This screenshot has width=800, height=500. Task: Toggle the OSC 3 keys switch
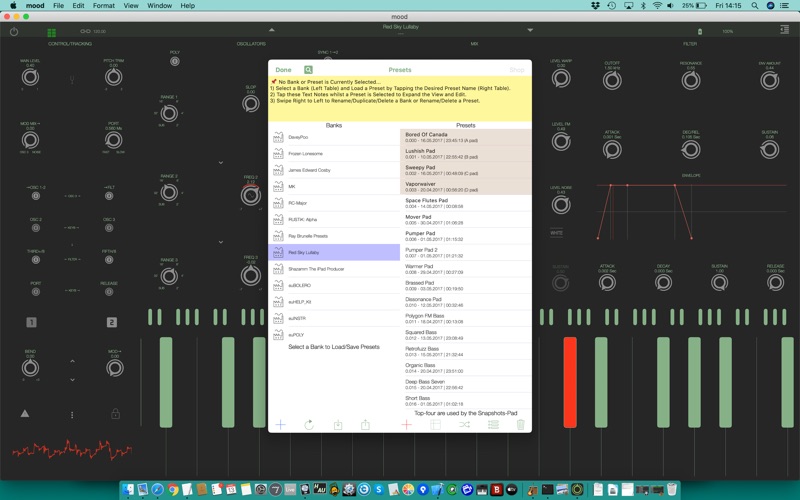109,228
